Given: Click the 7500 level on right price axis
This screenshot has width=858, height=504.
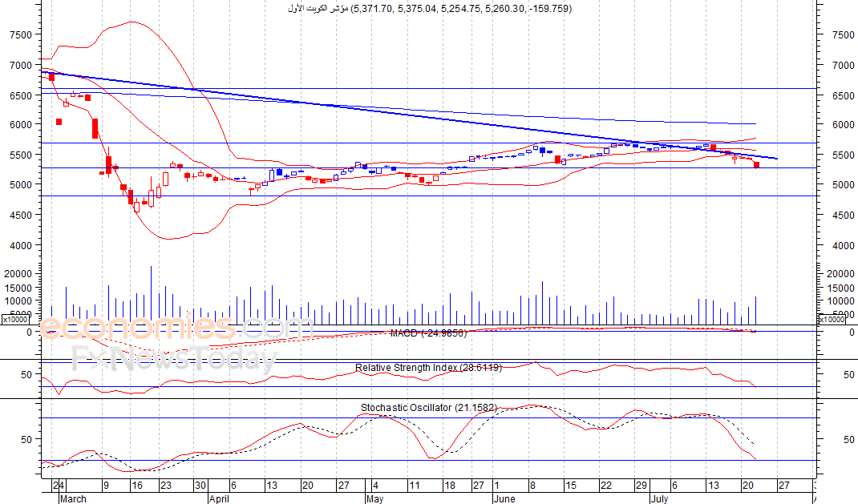Looking at the screenshot, I should [843, 34].
